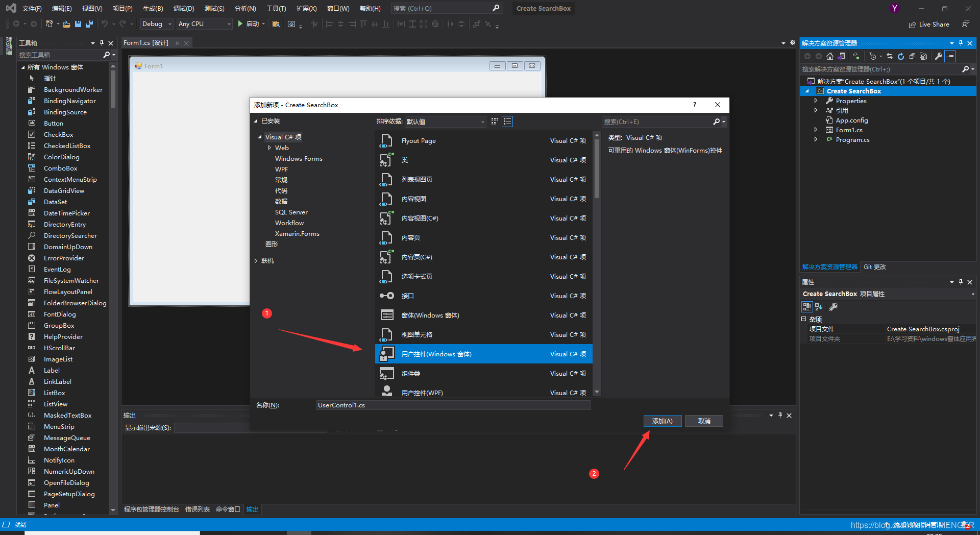
Task: Expand the Web node in dialog tree
Action: click(x=269, y=148)
